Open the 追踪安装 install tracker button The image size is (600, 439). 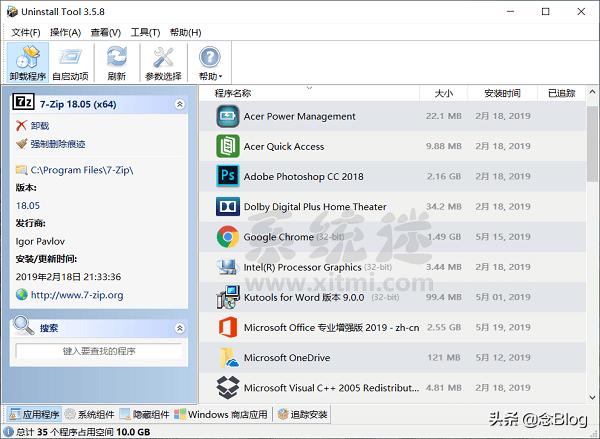tap(302, 415)
